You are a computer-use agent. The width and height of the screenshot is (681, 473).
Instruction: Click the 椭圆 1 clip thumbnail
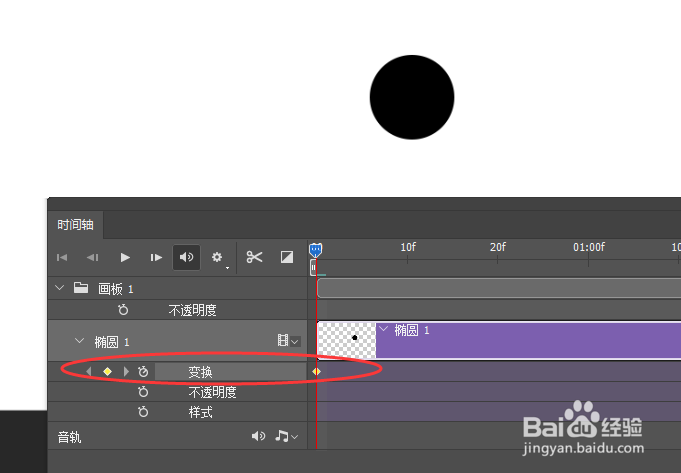[347, 340]
